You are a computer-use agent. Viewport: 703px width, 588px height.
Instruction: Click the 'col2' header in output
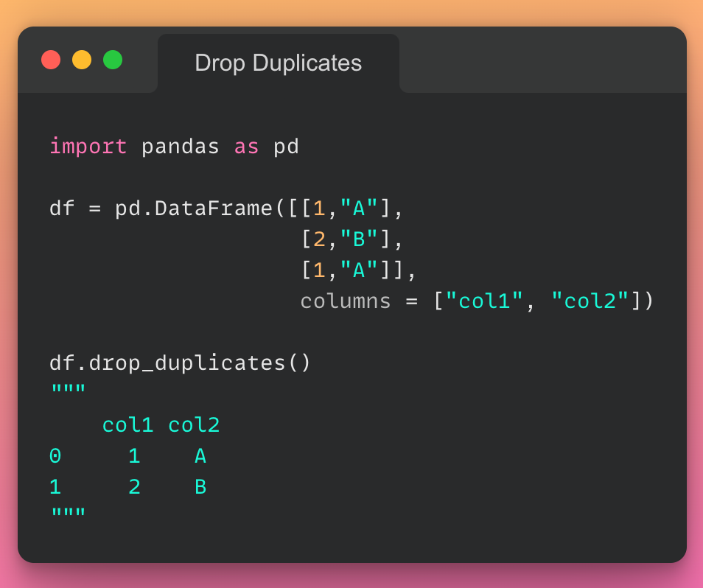pyautogui.click(x=194, y=425)
